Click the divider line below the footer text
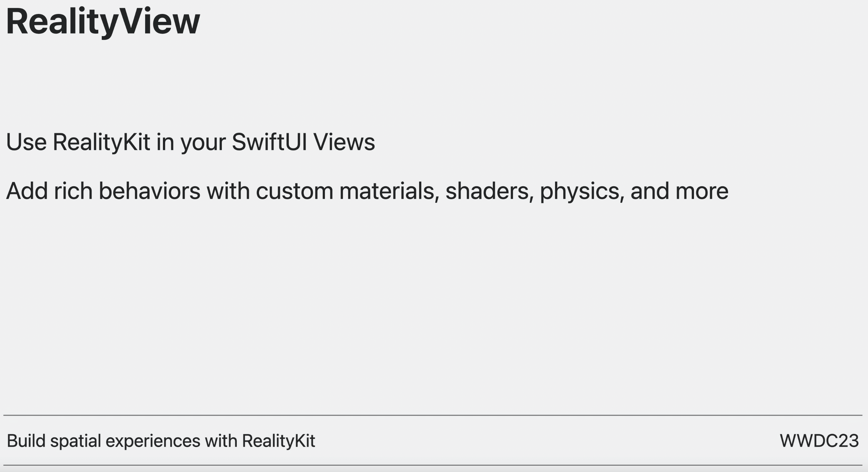This screenshot has width=868, height=472. [x=433, y=465]
